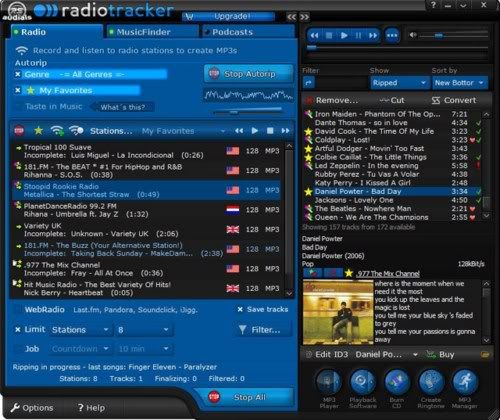The image size is (500, 420).
Task: Open the My Favorites stations dropdown
Action: 183,131
